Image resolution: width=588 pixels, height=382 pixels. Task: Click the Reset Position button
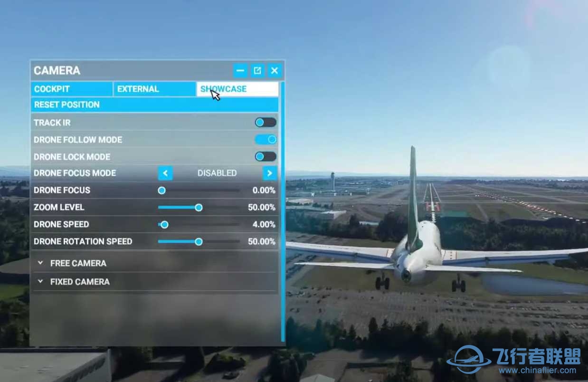155,105
